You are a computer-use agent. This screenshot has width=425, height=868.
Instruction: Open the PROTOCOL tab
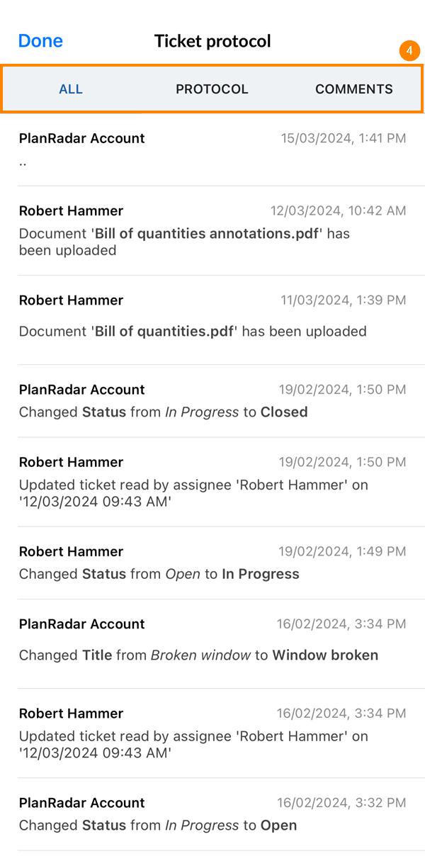212,89
